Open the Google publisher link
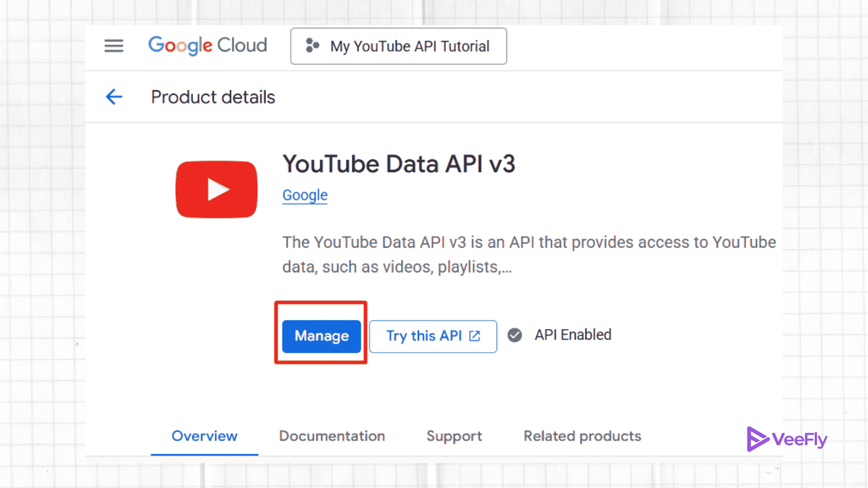Image resolution: width=868 pixels, height=488 pixels. [305, 195]
